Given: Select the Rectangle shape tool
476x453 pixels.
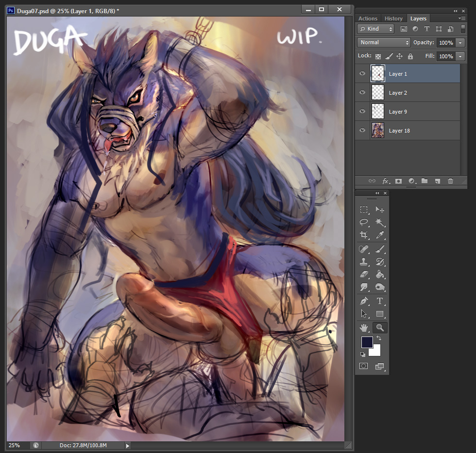Looking at the screenshot, I should [380, 314].
